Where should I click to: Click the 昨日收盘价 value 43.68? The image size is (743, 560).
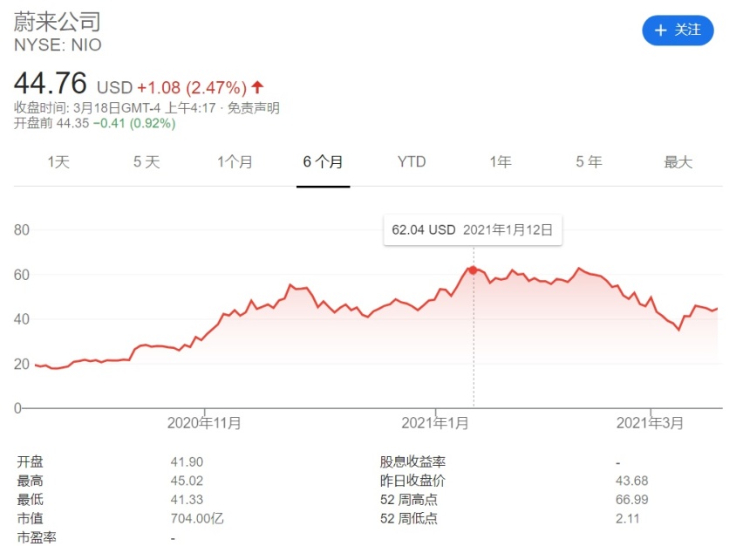tap(631, 481)
